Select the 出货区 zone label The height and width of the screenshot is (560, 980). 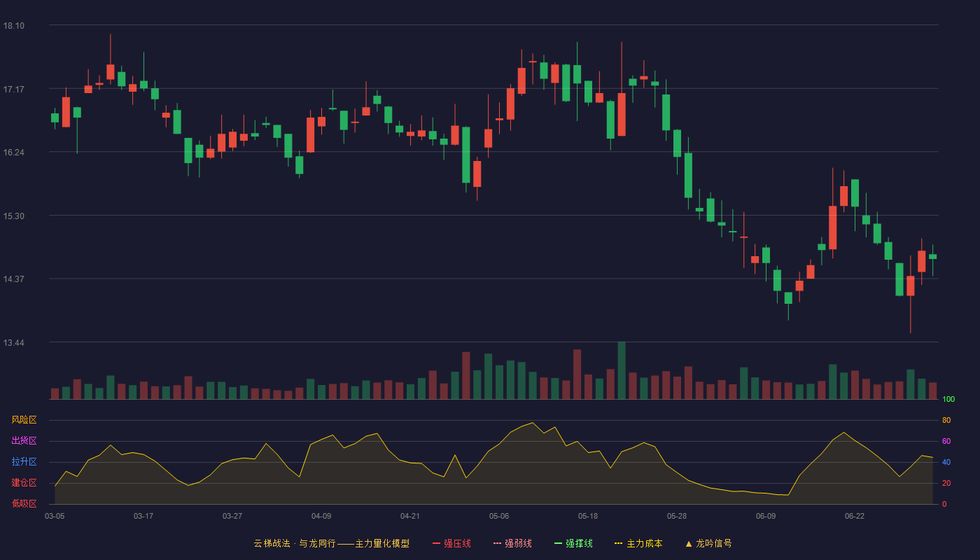click(24, 441)
